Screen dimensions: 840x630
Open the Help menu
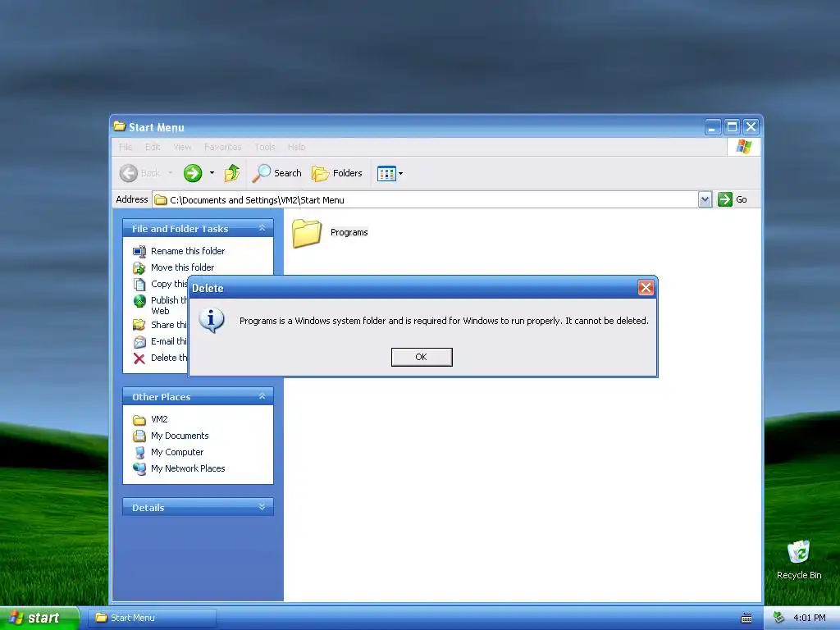click(296, 147)
